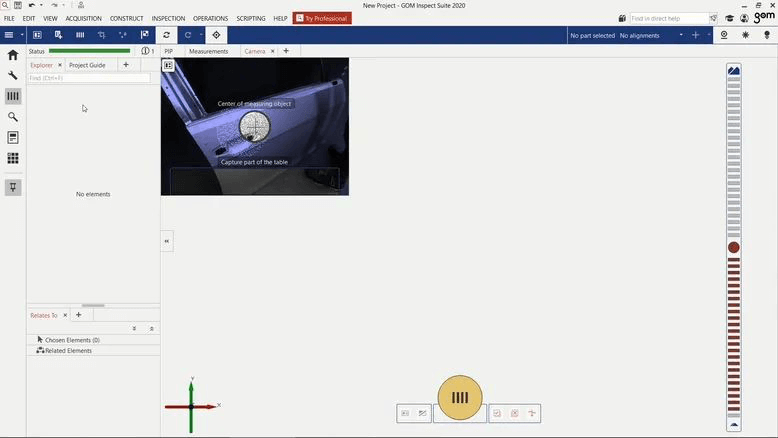Open the INSPECTION menu

168,18
